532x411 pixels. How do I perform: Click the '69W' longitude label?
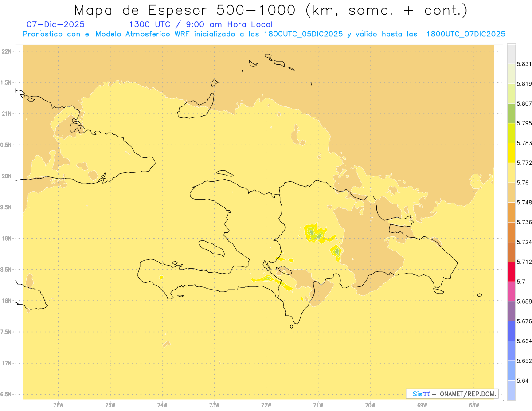click(422, 405)
